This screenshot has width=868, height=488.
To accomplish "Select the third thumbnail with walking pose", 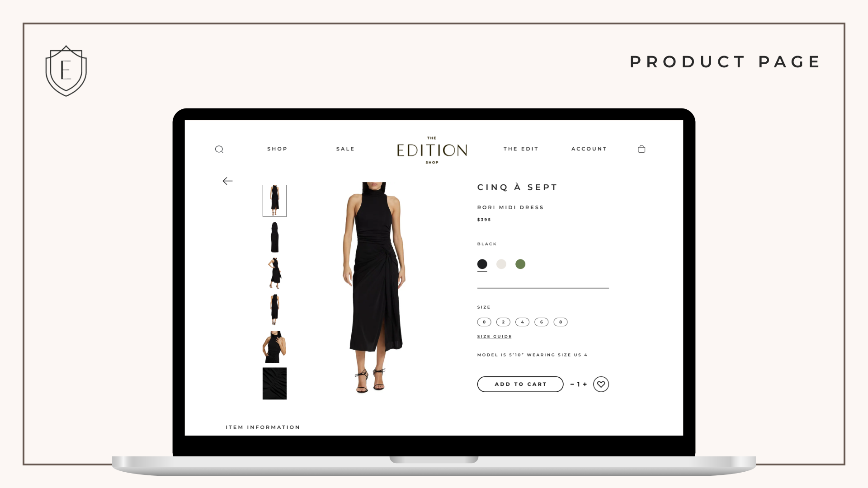I will click(x=274, y=273).
